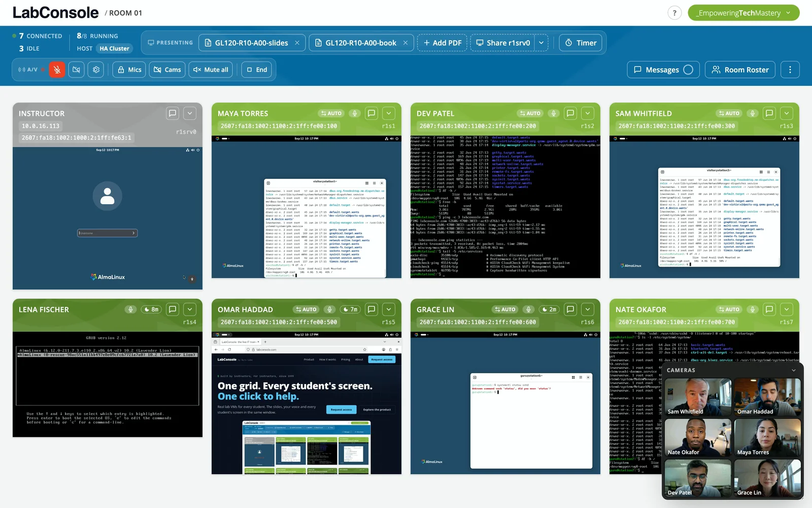Click Lena Fischer idle 8m badge

pyautogui.click(x=151, y=309)
